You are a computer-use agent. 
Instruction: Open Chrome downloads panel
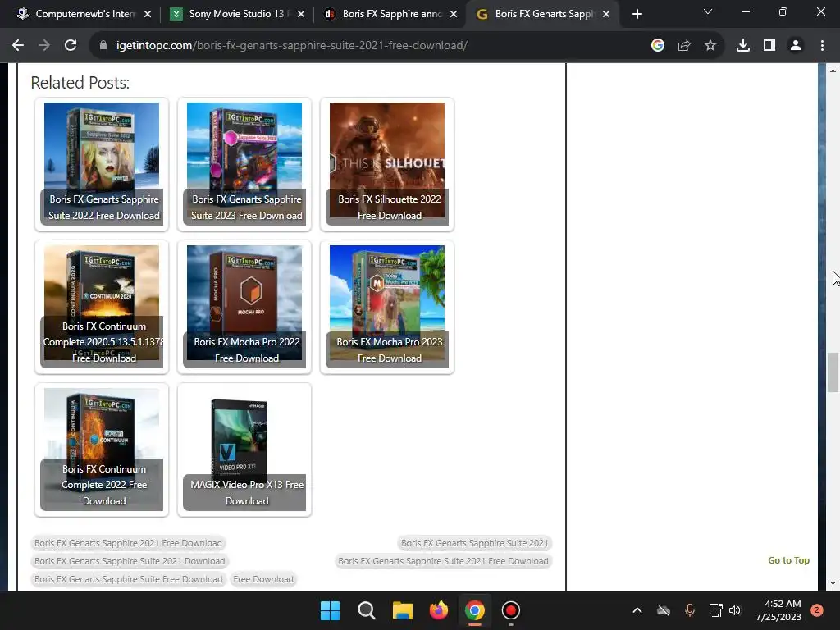click(743, 46)
